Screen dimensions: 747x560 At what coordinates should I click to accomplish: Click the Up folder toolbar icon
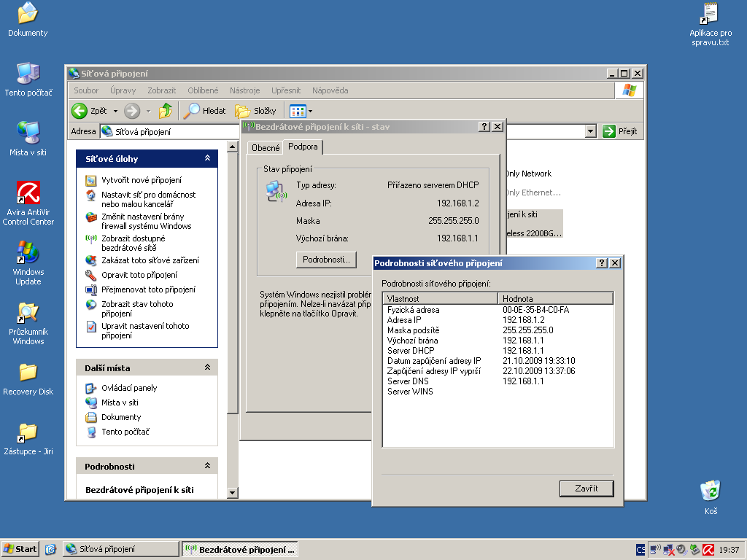pos(166,111)
